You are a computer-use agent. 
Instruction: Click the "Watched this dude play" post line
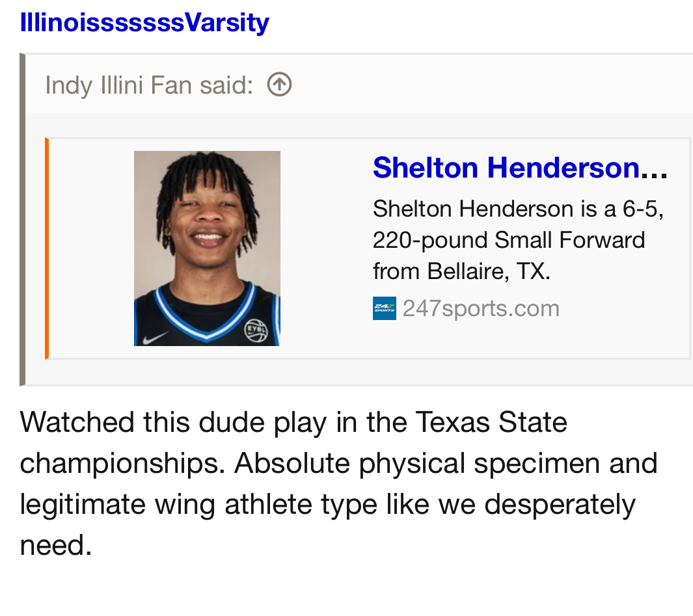(x=293, y=422)
